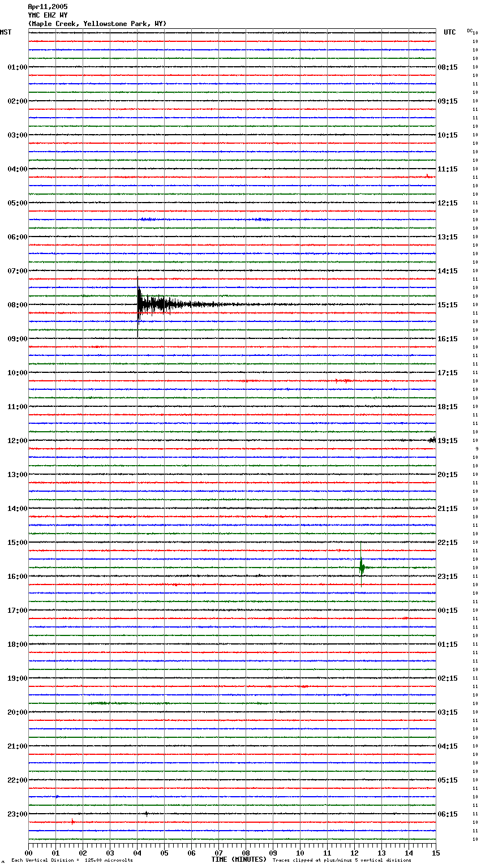Click "Each Vertical Division = 125.00 microvolts" note
Viewport: 481px width, 868px height.
tap(72, 860)
